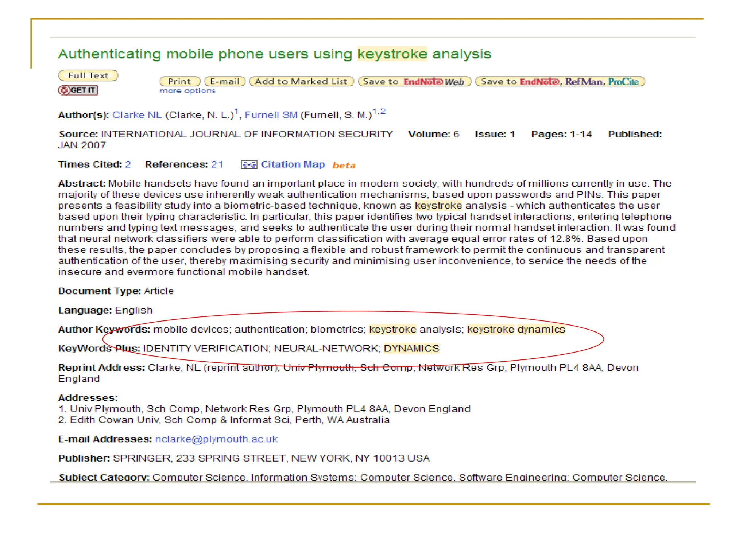The image size is (747, 560).
Task: Add record to Marked List
Action: [x=301, y=81]
